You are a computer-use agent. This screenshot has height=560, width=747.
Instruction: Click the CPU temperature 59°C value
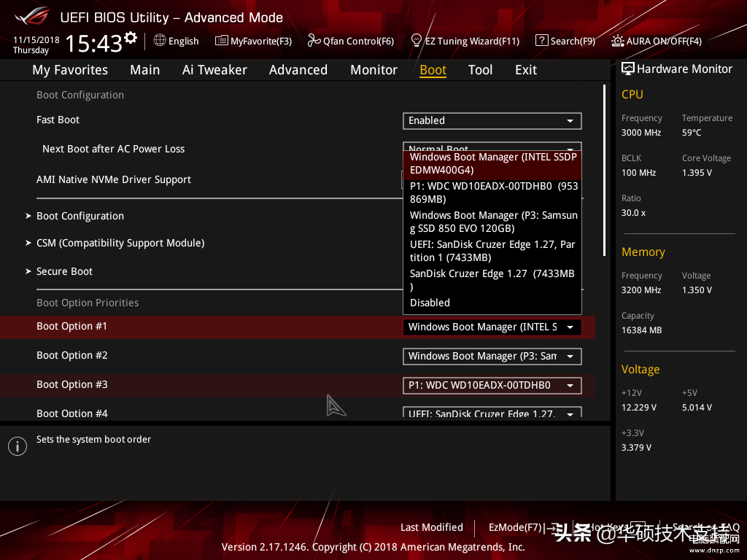point(692,133)
